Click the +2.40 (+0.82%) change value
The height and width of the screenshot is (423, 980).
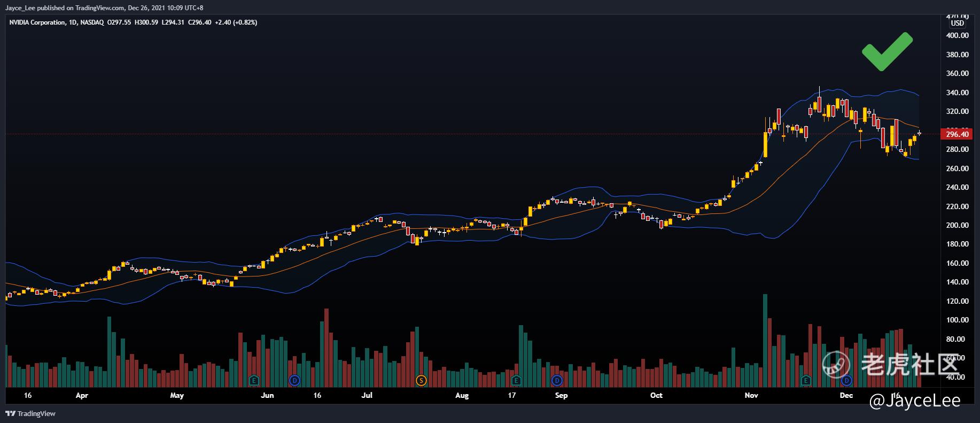click(236, 22)
